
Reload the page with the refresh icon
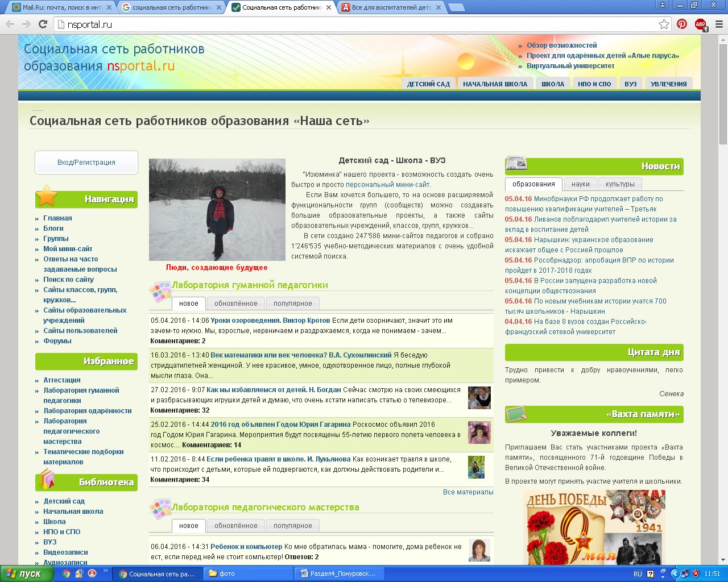tap(43, 24)
